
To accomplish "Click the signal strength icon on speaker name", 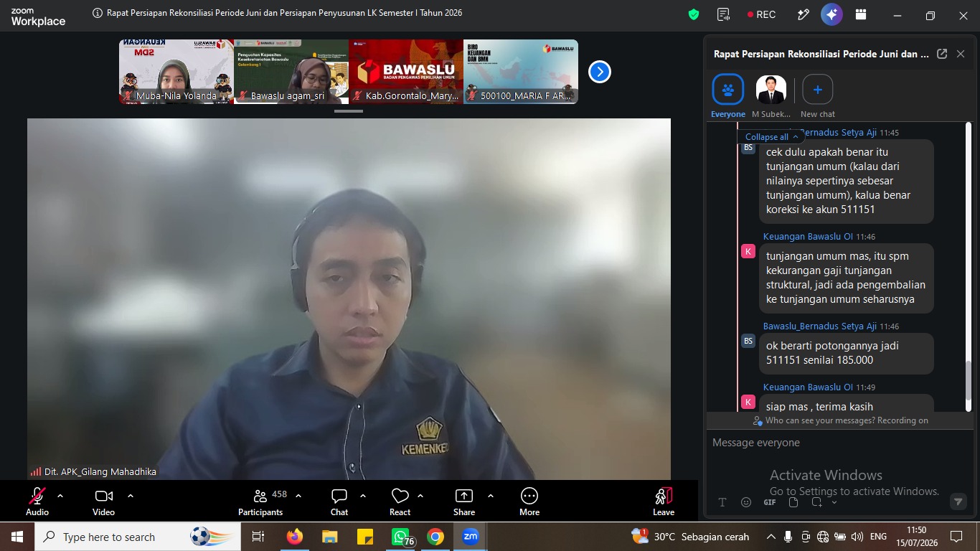I will pos(36,471).
